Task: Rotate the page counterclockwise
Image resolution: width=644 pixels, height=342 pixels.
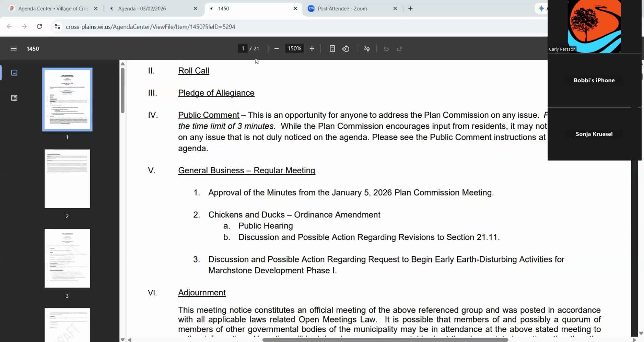Action: (x=346, y=49)
